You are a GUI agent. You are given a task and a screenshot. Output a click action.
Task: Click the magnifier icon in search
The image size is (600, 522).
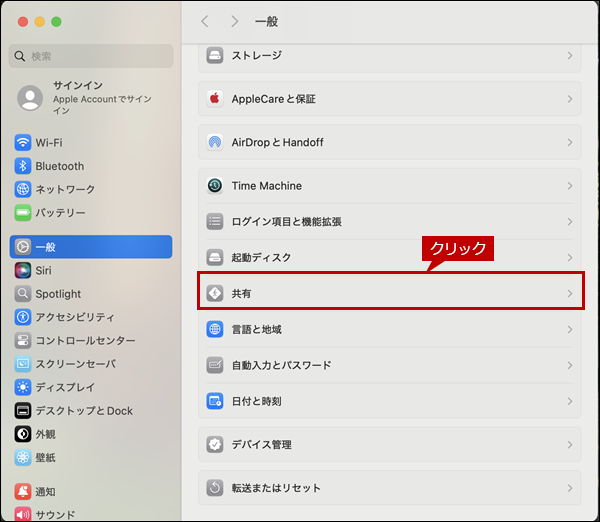point(20,57)
